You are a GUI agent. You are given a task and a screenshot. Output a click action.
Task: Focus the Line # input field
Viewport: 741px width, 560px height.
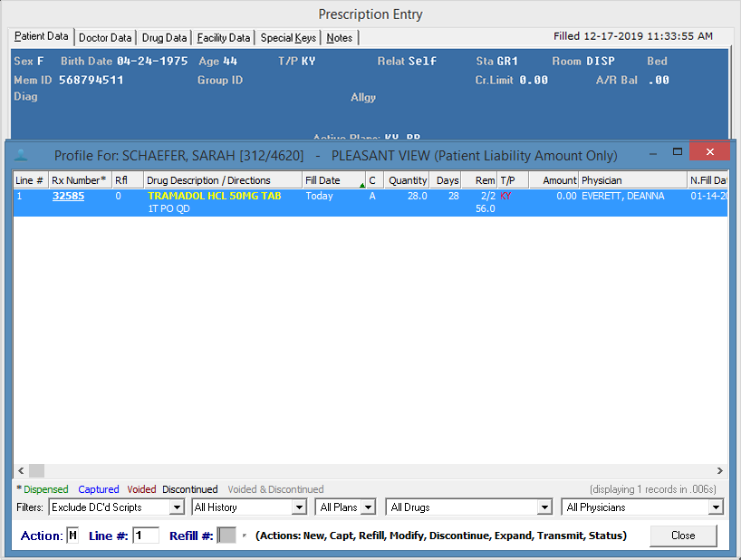point(145,536)
